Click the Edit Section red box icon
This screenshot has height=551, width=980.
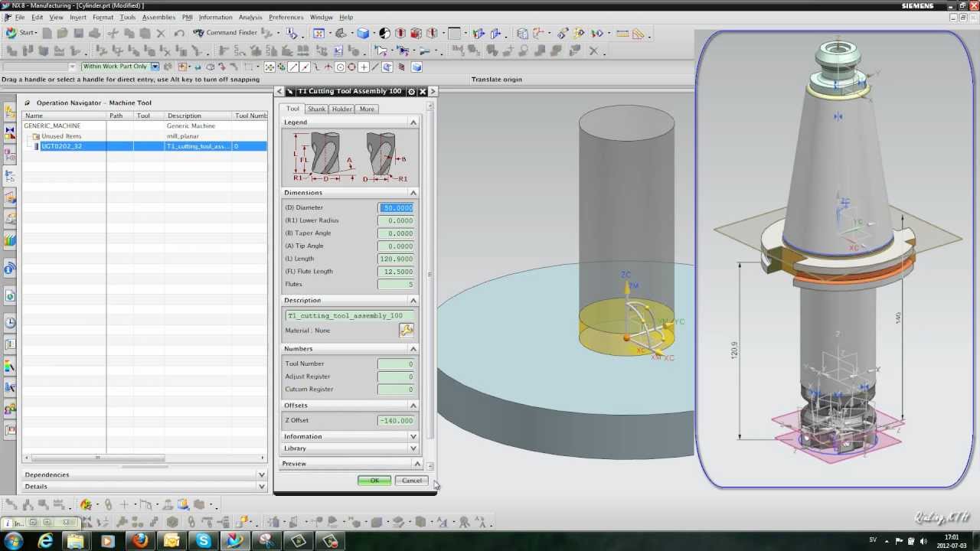click(x=400, y=34)
